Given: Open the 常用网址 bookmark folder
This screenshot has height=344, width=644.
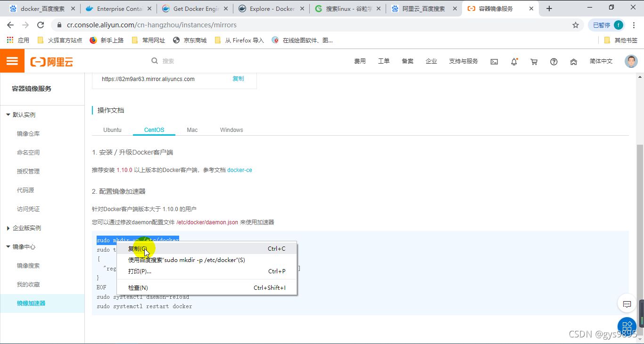Looking at the screenshot, I should coord(149,40).
